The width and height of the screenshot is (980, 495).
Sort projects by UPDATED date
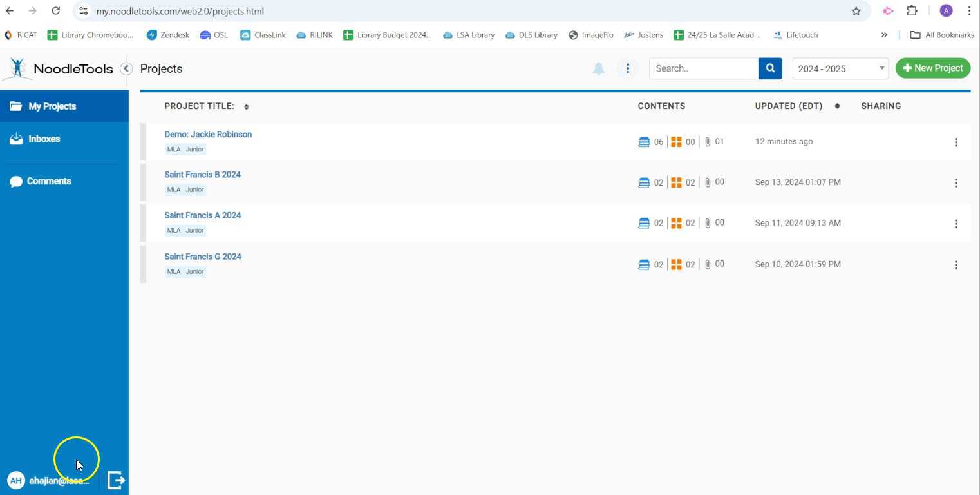tap(837, 106)
